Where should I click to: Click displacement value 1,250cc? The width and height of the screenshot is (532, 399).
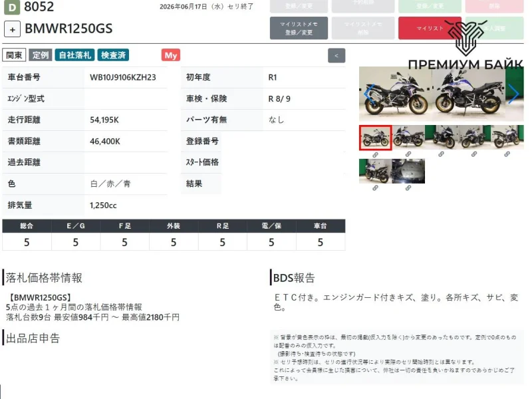click(x=103, y=205)
